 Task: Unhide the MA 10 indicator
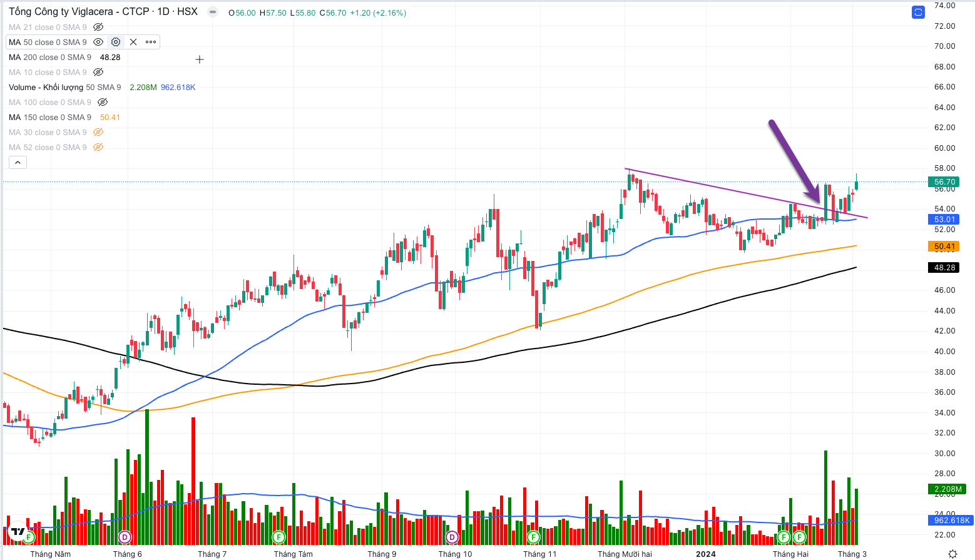point(98,72)
